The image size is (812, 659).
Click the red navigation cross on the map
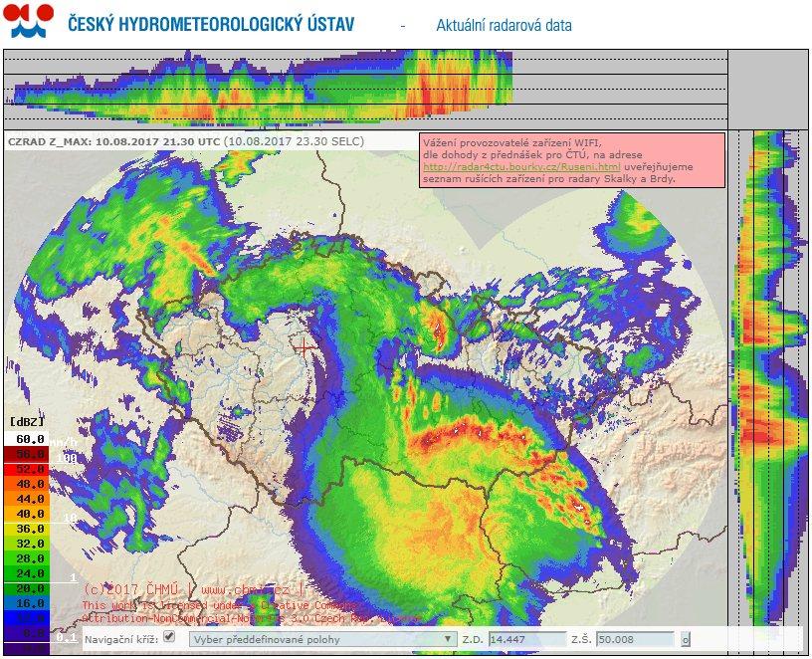tap(304, 348)
